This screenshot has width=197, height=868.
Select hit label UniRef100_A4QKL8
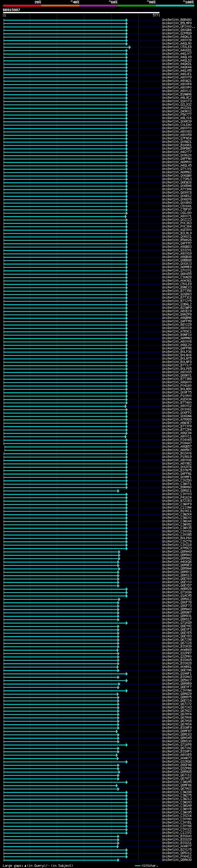pos(177,37)
